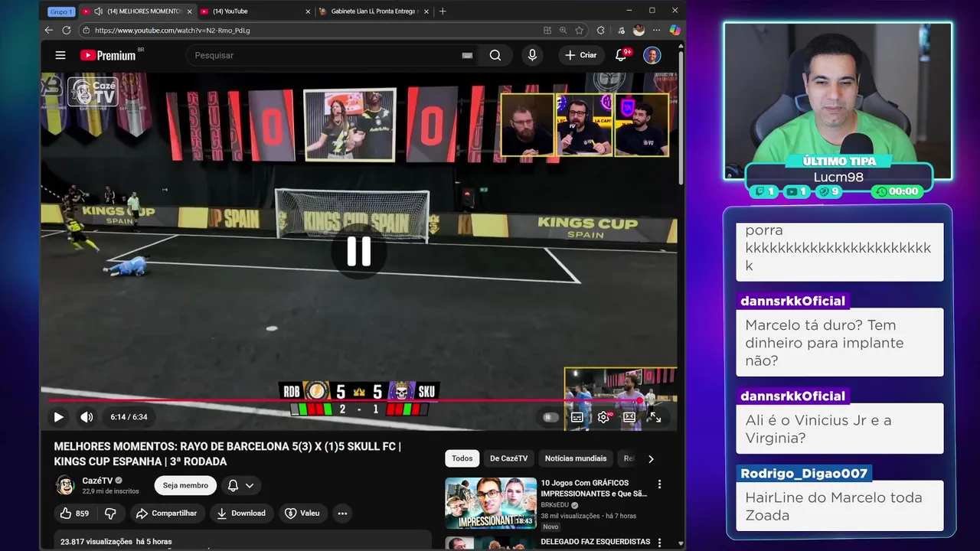This screenshot has width=980, height=551.
Task: Open the YouTube hamburger guide menu
Action: (60, 55)
